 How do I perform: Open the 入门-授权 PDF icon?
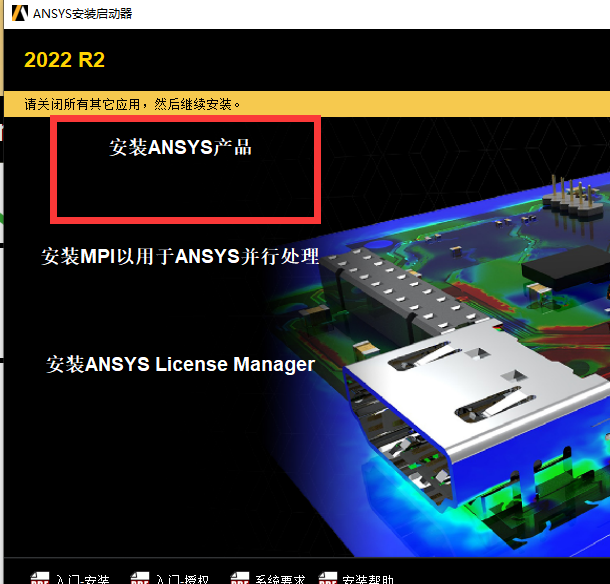pyautogui.click(x=140, y=578)
